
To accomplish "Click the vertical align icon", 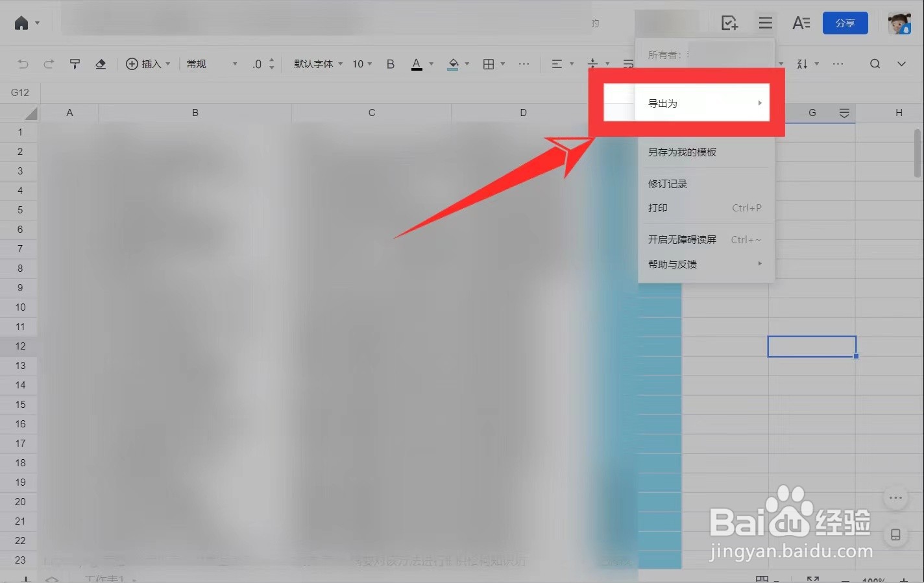I will point(592,64).
